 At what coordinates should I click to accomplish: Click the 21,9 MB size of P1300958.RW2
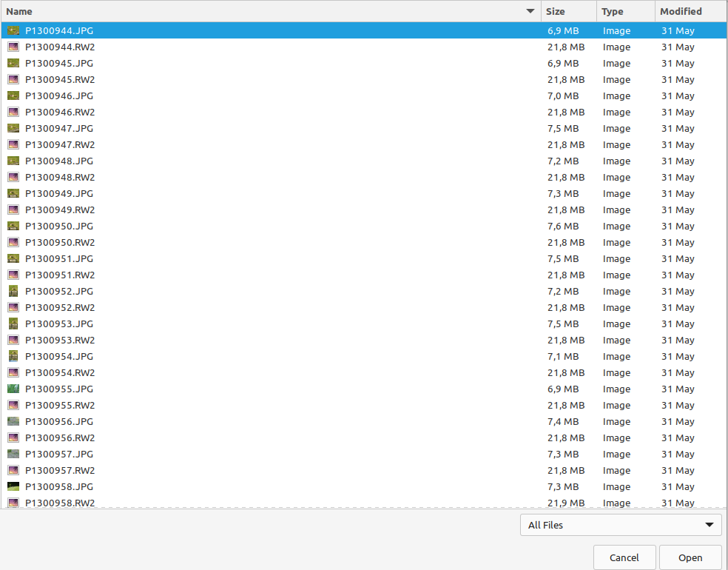point(566,503)
